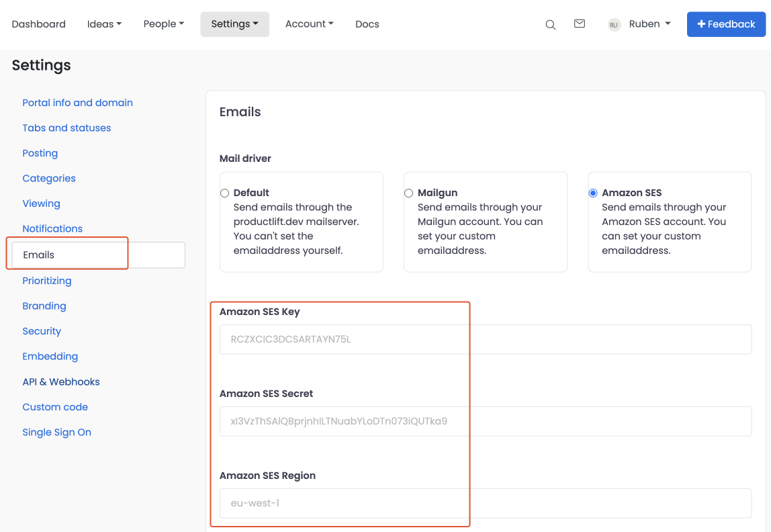Open the Docs navigation link
Viewport: 771px width, 532px height.
[x=367, y=24]
